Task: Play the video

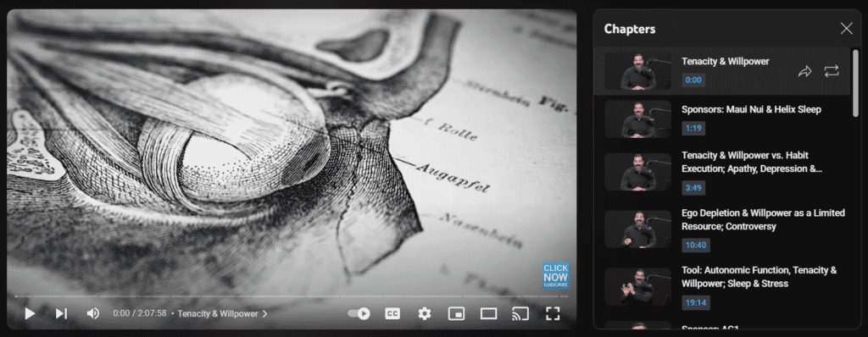Action: (x=30, y=314)
